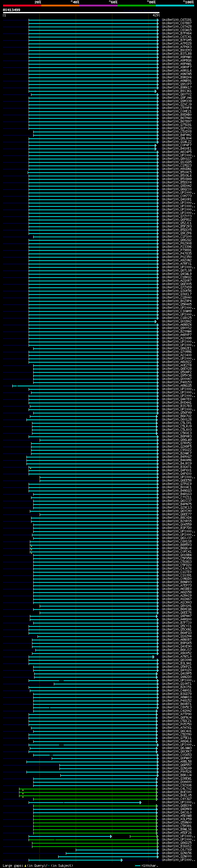Select hit label UniRef100_P23396
The image size is (197, 868).
pos(176,247)
